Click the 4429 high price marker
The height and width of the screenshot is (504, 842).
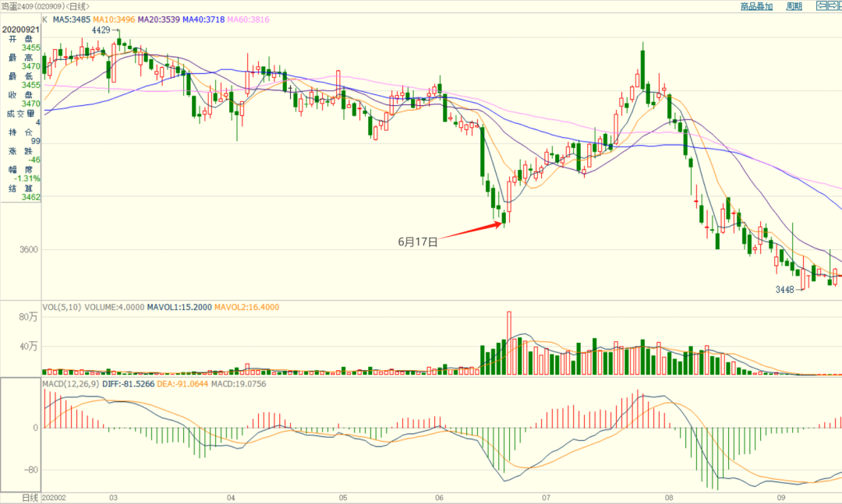(102, 30)
